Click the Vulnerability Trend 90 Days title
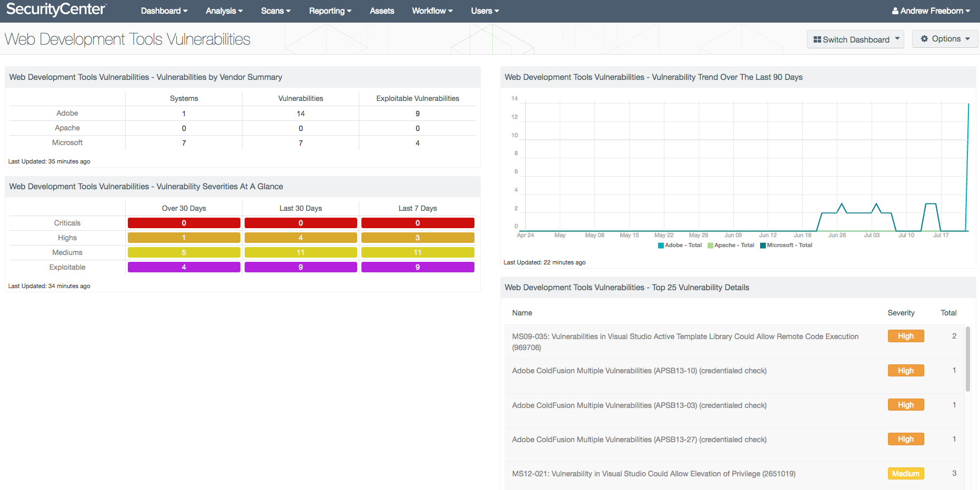This screenshot has width=980, height=490. (653, 77)
